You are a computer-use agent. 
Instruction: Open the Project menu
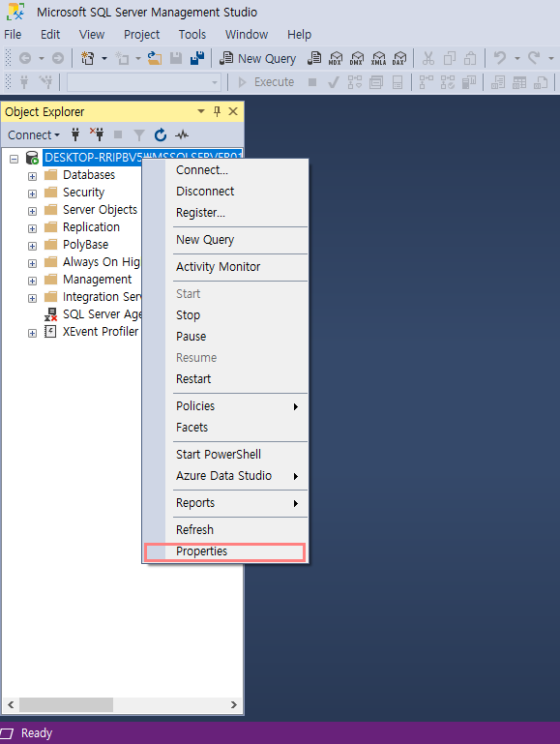[x=142, y=35]
